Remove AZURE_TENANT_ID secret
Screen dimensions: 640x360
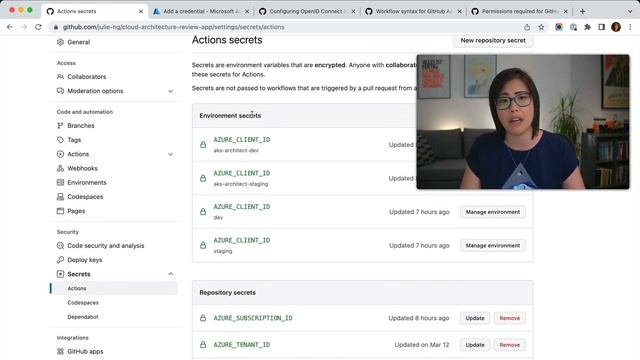click(509, 345)
